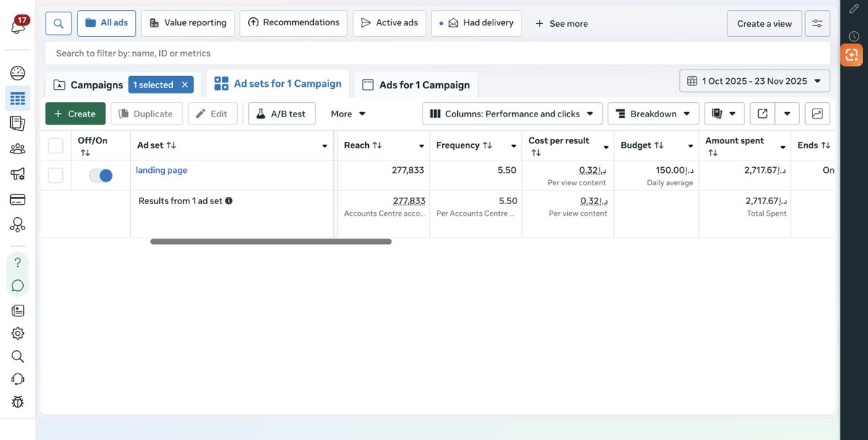Tick the select-all header checkbox
This screenshot has width=868, height=440.
click(x=56, y=145)
